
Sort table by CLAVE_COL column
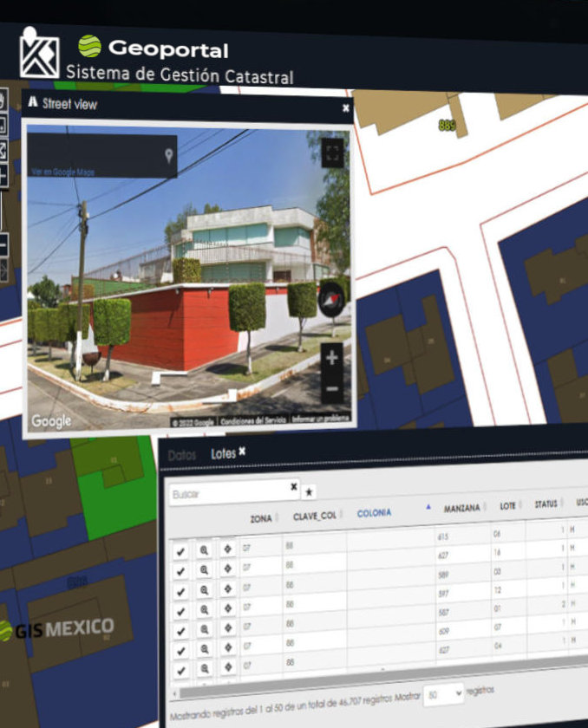tap(315, 516)
